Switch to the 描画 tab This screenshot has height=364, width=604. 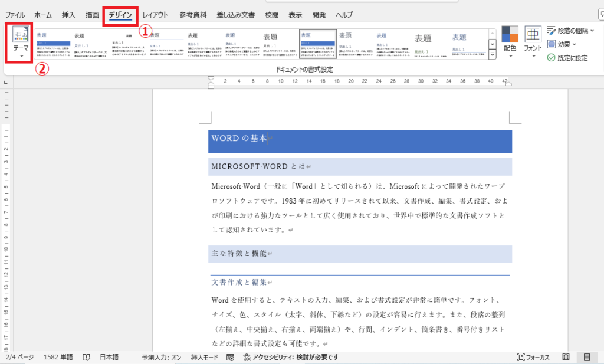click(92, 15)
